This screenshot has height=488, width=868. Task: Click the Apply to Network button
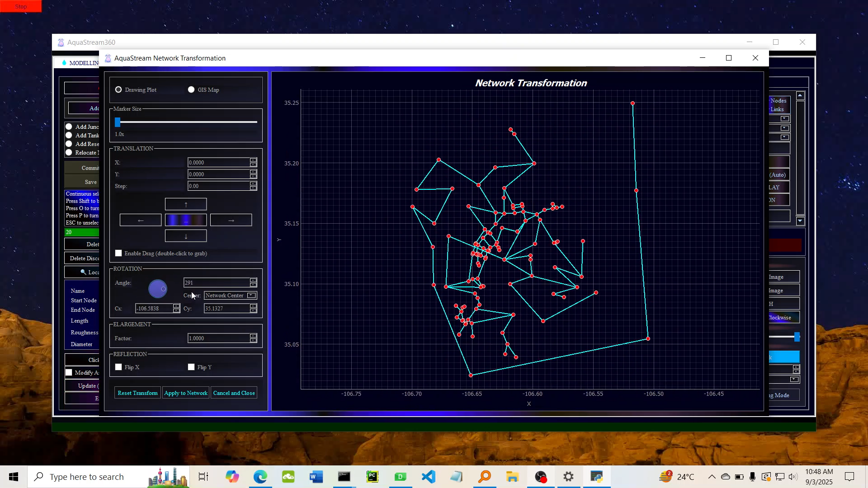185,393
